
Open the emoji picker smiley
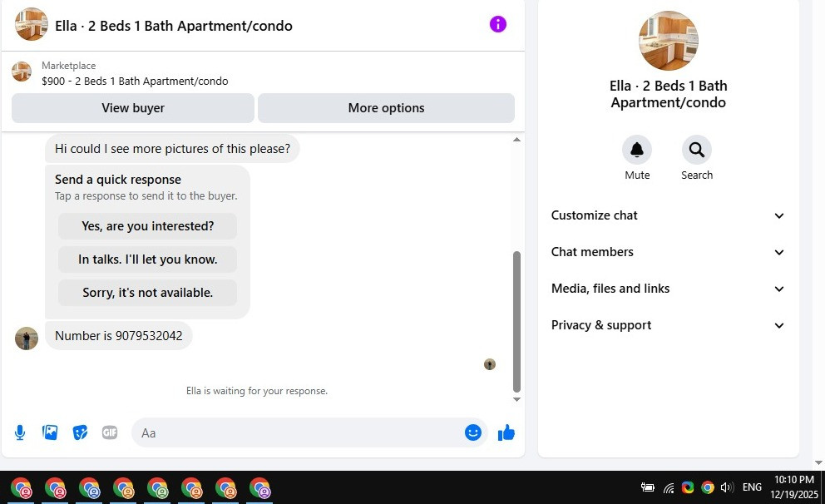click(473, 432)
